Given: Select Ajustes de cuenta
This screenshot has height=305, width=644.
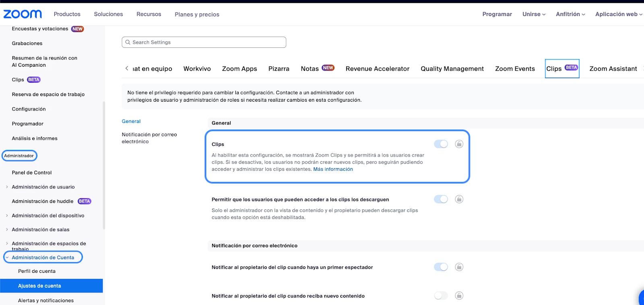Looking at the screenshot, I should pyautogui.click(x=51, y=286).
